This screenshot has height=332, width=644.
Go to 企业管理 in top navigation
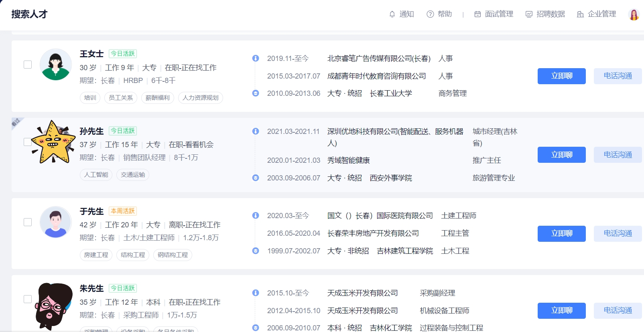601,14
